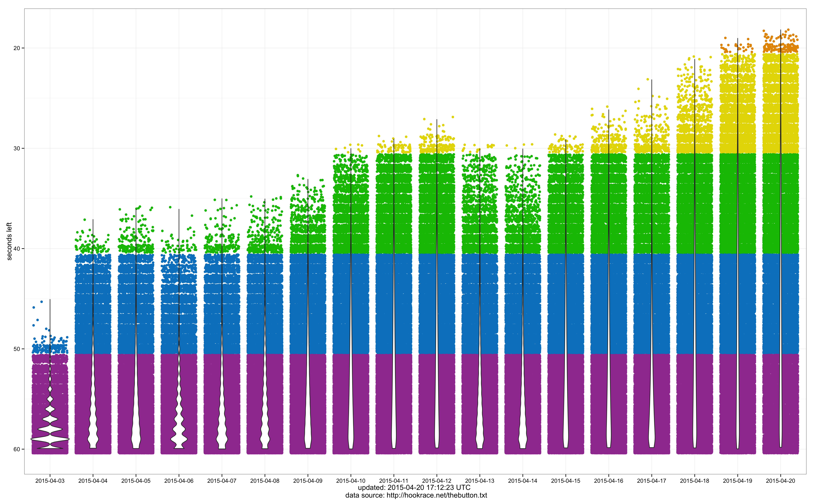Image resolution: width=815 pixels, height=504 pixels.
Task: Click the wide violin shape at 2015-04-03
Action: tap(50, 439)
